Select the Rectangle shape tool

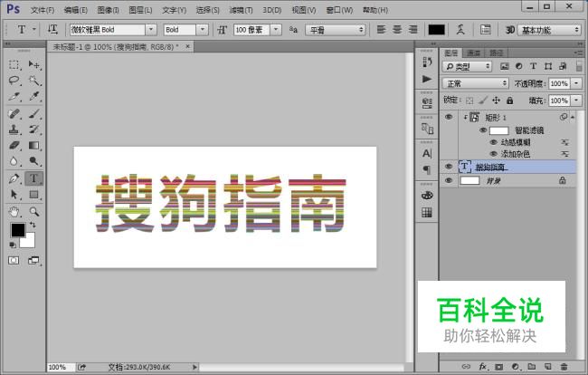tap(34, 195)
